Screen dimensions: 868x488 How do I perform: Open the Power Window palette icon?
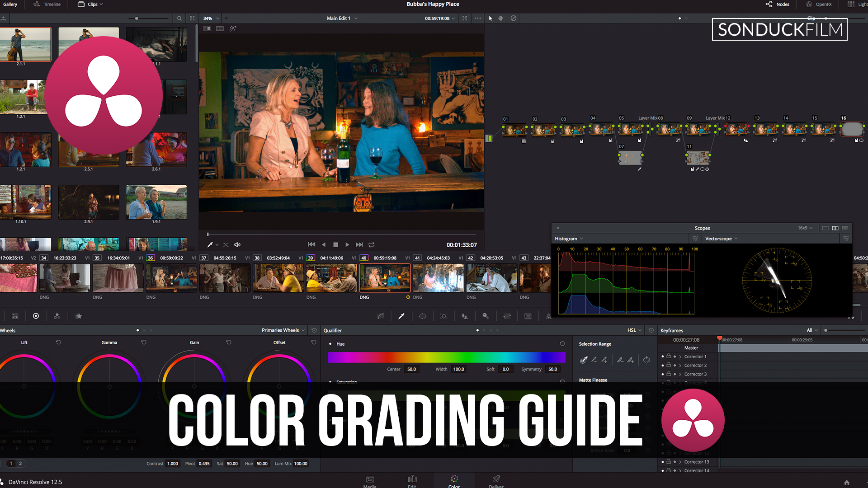(x=423, y=316)
